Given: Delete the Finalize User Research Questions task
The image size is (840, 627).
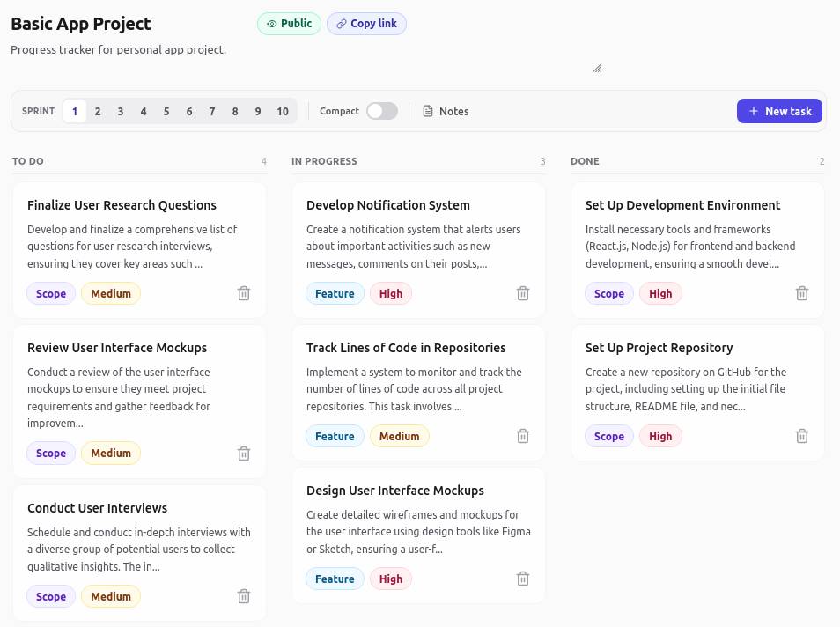Looking at the screenshot, I should (244, 293).
